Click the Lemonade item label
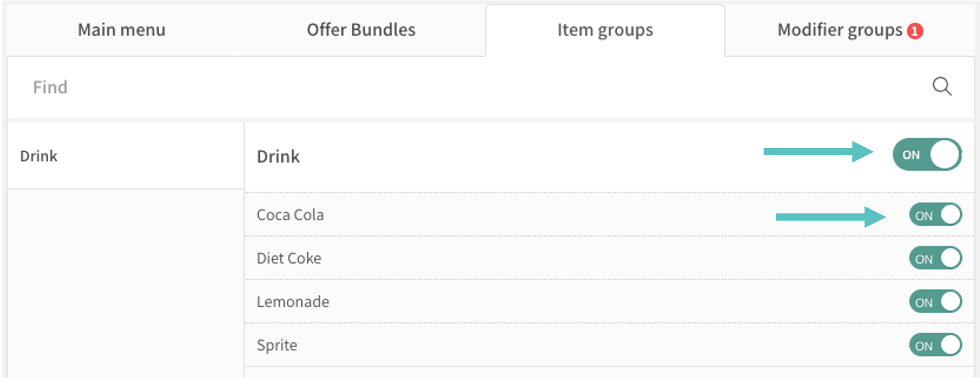980x379 pixels. 293,302
